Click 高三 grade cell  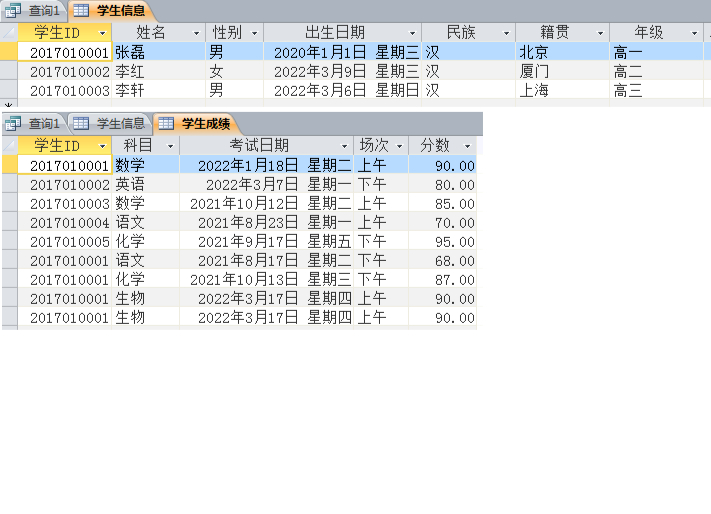tap(656, 90)
